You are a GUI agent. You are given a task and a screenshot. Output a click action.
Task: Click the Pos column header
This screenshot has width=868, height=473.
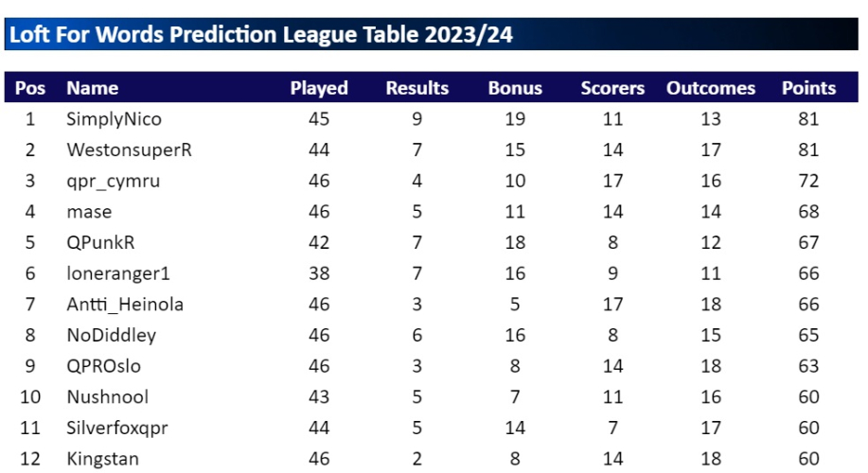30,88
